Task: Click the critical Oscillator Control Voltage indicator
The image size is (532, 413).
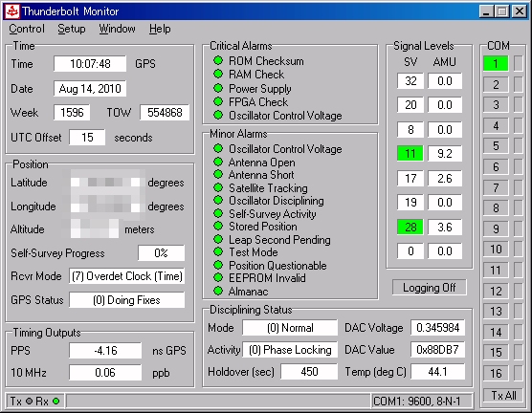Action: pyautogui.click(x=218, y=115)
